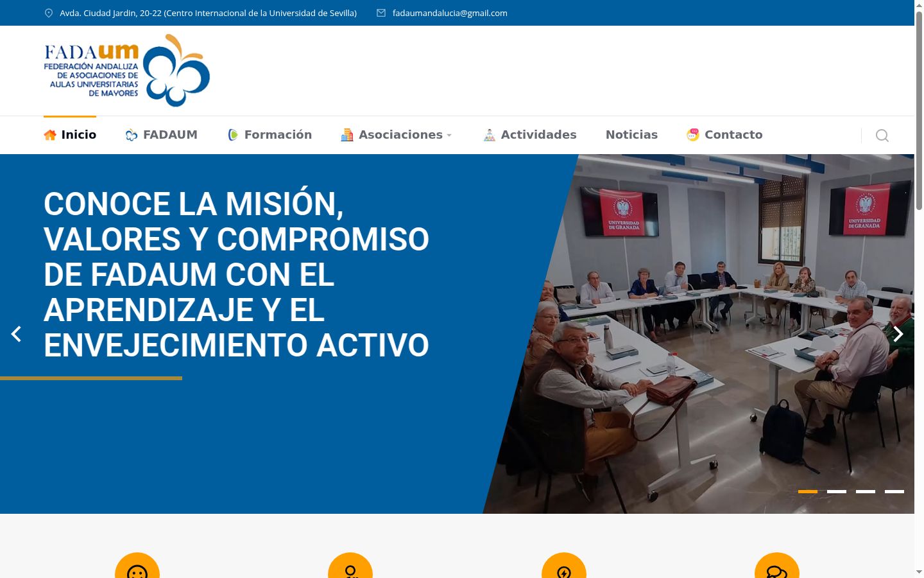Screen dimensions: 924x578
Task: Click the vertical scrollbar thumb
Action: (x=919, y=110)
